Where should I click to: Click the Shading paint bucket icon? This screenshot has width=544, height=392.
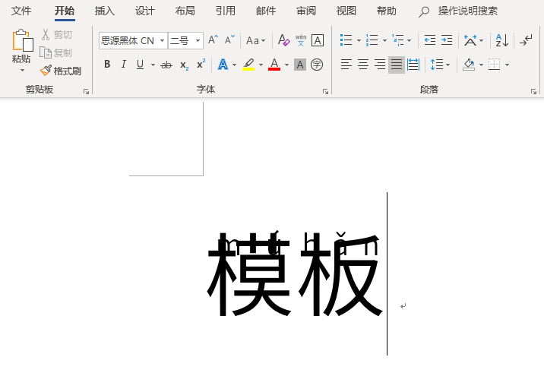click(469, 65)
